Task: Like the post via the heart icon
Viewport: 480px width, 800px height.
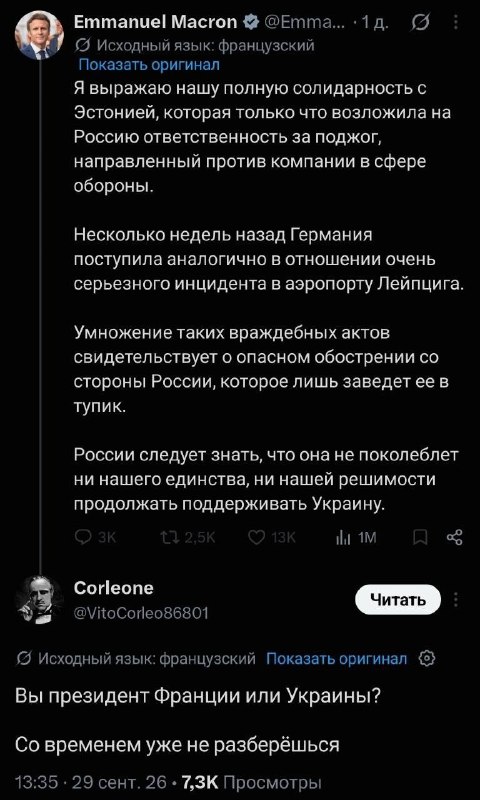Action: tap(256, 537)
